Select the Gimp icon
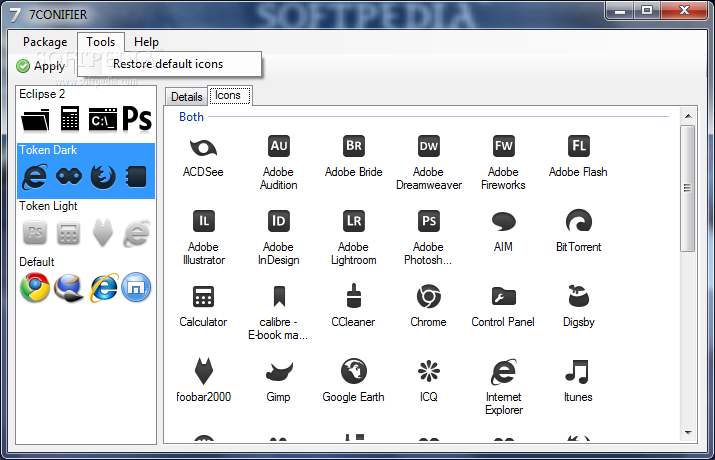 pos(279,372)
